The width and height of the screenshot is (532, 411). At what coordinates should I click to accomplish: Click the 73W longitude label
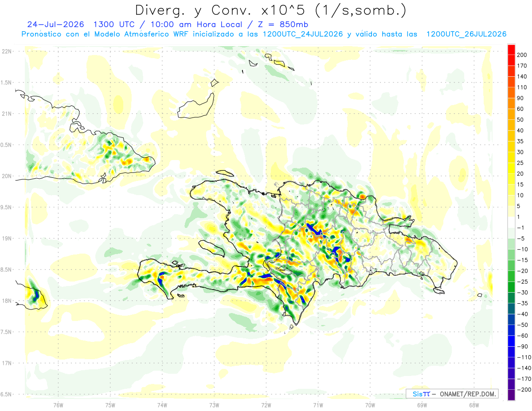click(214, 406)
